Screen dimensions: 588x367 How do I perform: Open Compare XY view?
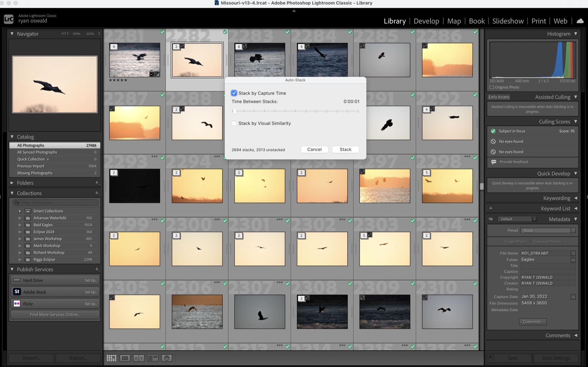point(139,358)
